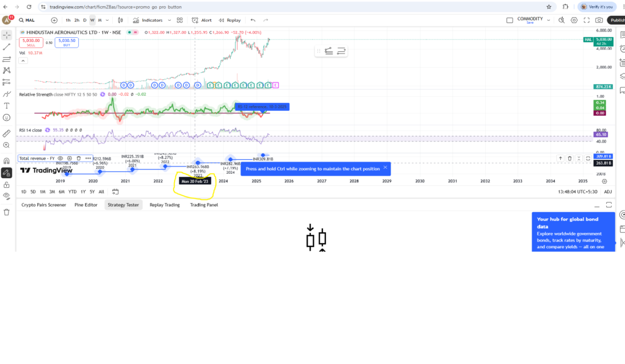Viewport: 625px width, 364px height.
Task: Click trash icon to remove drawings
Action: (x=6, y=212)
